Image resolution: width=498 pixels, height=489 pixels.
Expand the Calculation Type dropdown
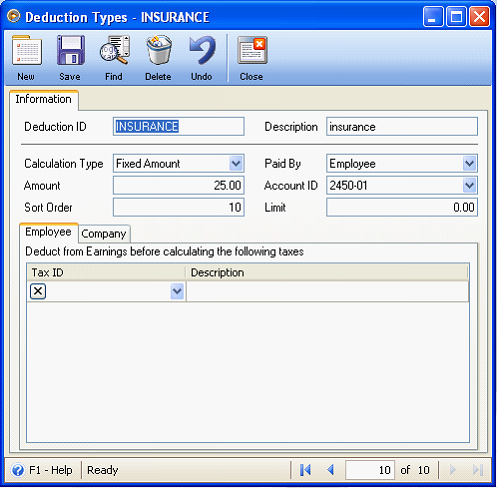[x=236, y=164]
